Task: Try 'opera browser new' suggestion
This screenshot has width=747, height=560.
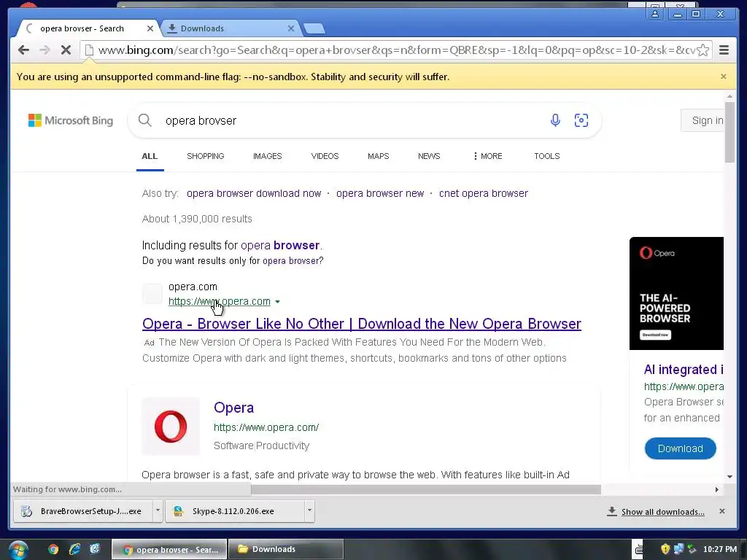Action: pos(380,193)
